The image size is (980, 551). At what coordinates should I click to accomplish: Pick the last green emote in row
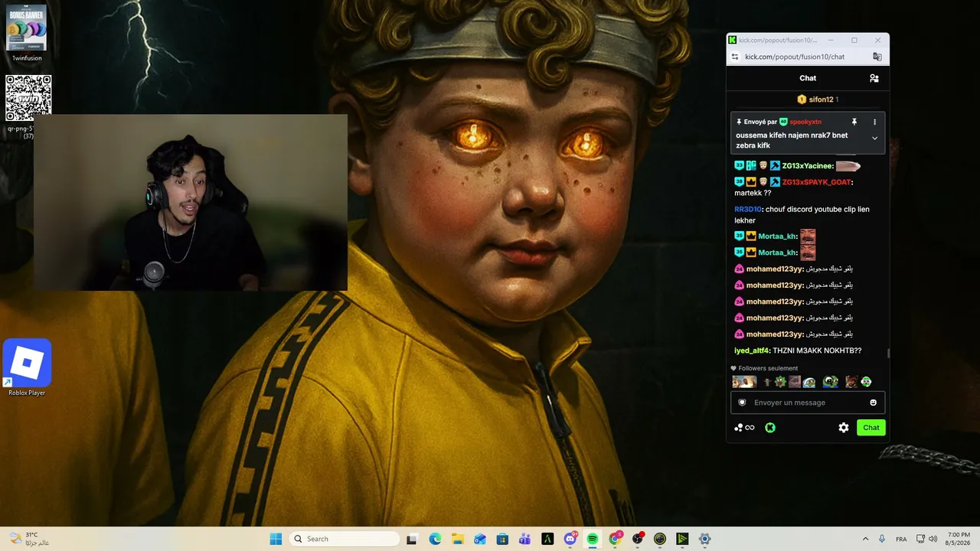click(x=866, y=382)
